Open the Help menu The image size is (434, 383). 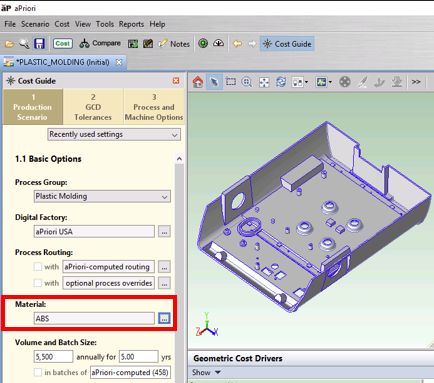tap(157, 24)
